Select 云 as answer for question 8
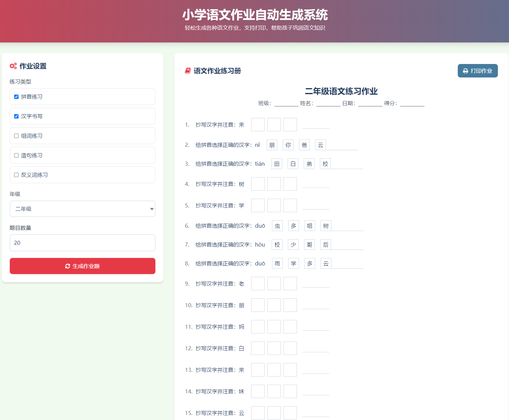This screenshot has height=420, width=509. click(x=326, y=263)
